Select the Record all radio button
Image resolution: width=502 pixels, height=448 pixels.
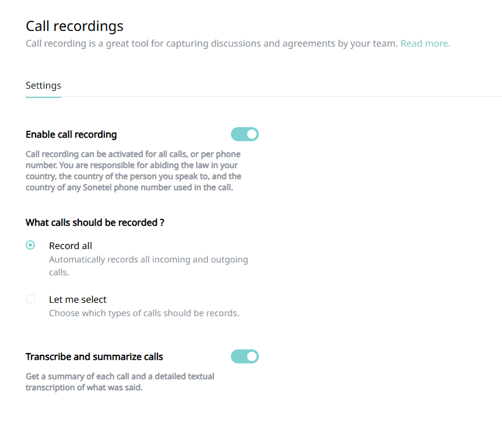click(x=30, y=246)
